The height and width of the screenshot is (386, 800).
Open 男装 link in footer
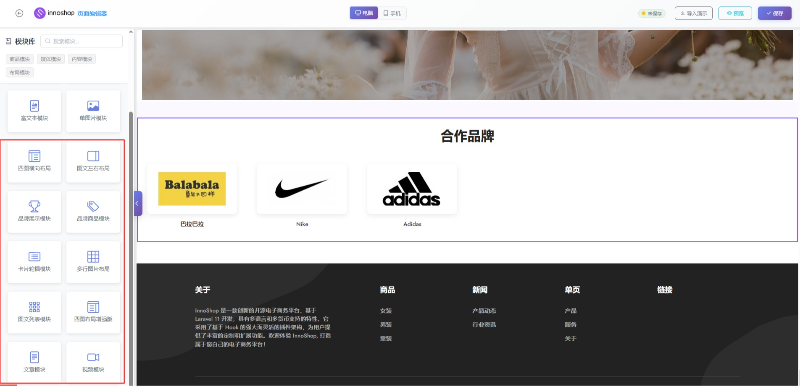(386, 324)
